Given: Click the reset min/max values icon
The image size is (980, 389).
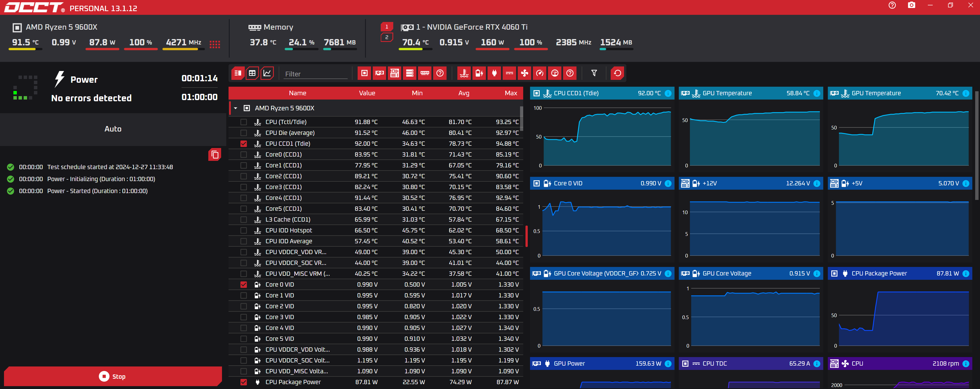Looking at the screenshot, I should [617, 73].
